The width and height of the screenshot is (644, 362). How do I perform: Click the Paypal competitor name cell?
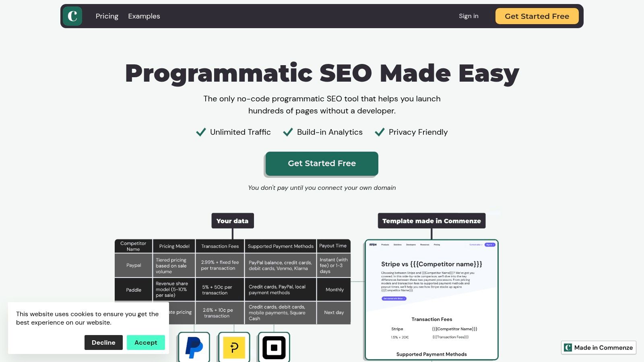pos(133,265)
